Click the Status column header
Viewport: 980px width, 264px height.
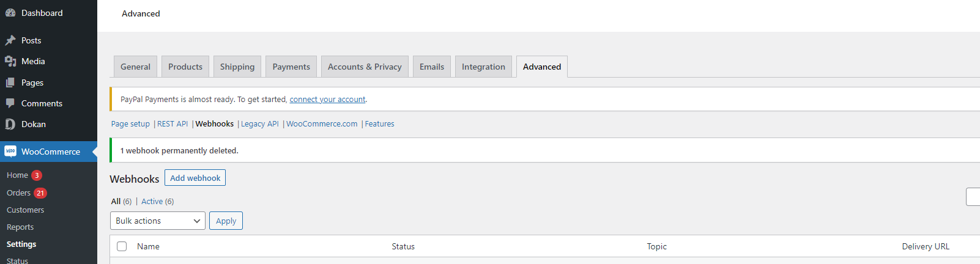pos(403,247)
